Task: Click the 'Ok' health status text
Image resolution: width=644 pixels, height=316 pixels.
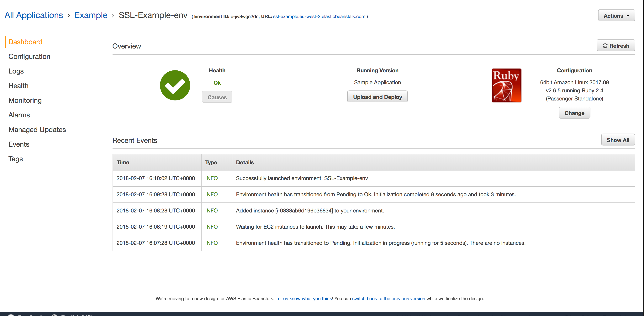Action: pyautogui.click(x=217, y=83)
